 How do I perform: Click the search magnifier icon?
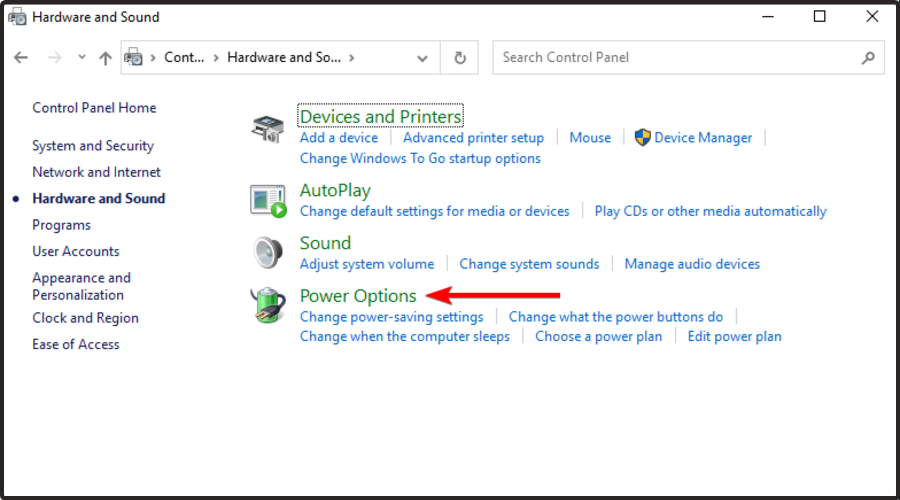[868, 57]
